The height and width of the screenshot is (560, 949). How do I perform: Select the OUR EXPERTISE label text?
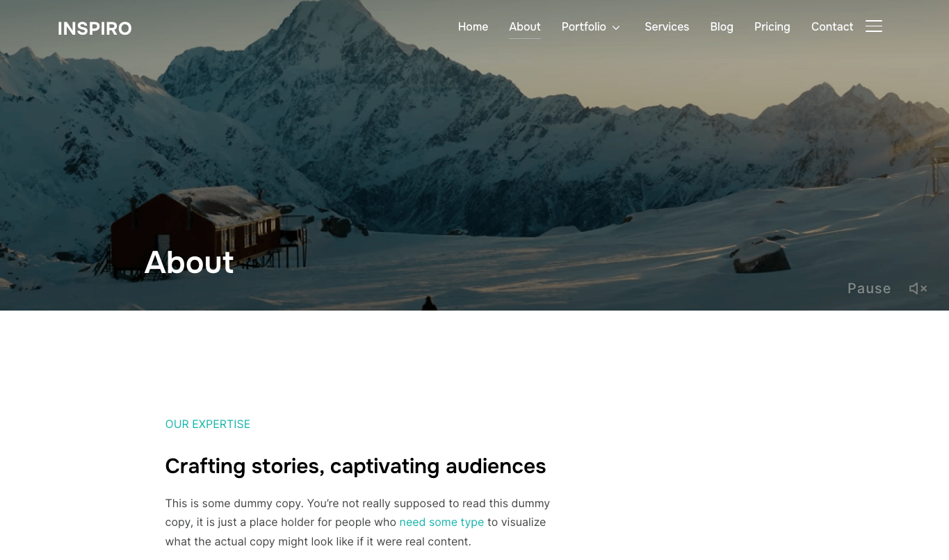click(208, 424)
